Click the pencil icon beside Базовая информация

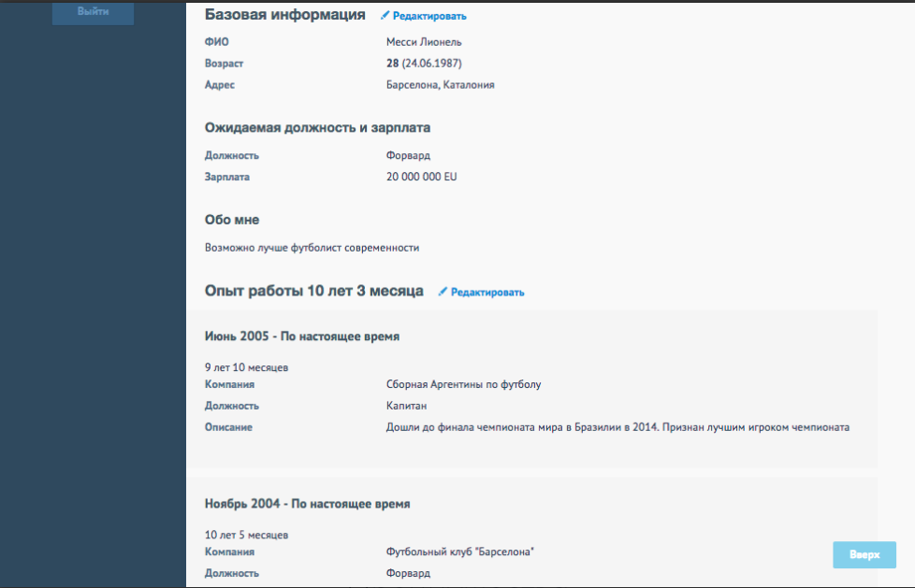click(x=385, y=15)
